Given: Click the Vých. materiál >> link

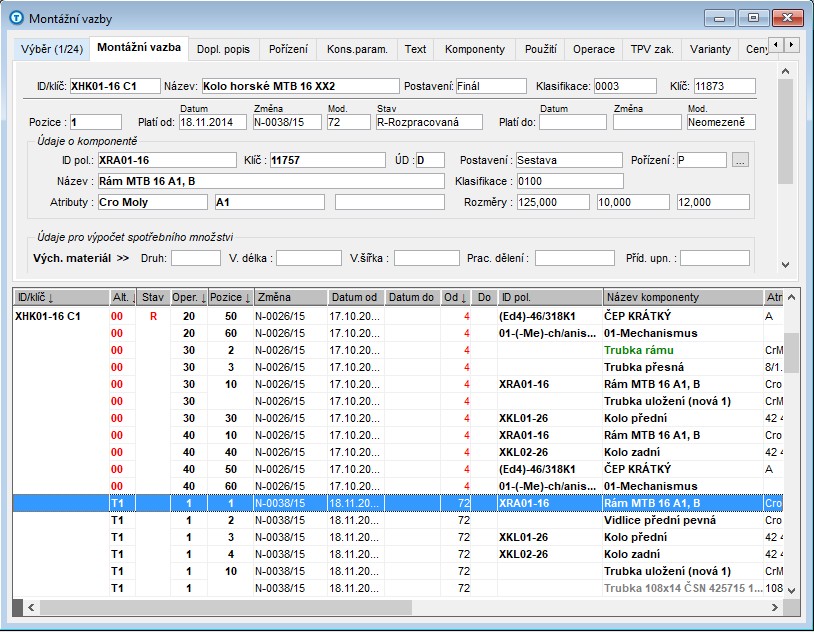Looking at the screenshot, I should coord(81,258).
